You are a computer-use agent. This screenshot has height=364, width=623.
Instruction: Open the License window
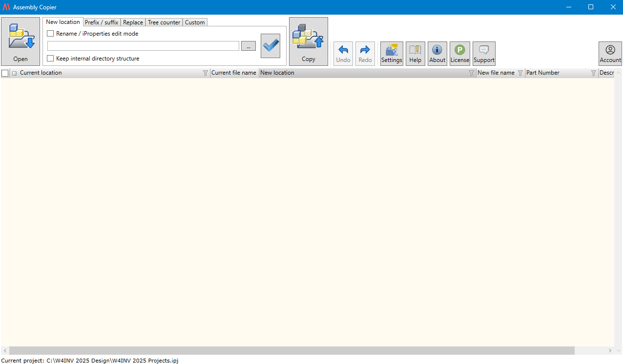coord(460,54)
